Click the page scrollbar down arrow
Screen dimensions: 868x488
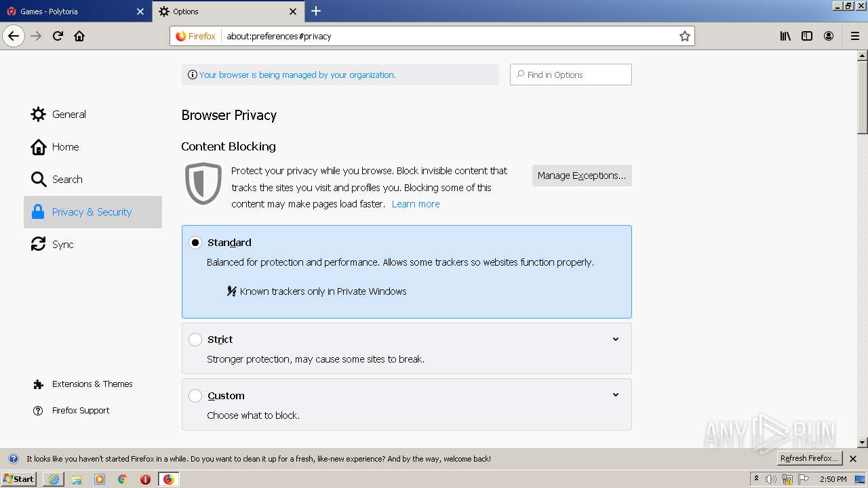(863, 443)
